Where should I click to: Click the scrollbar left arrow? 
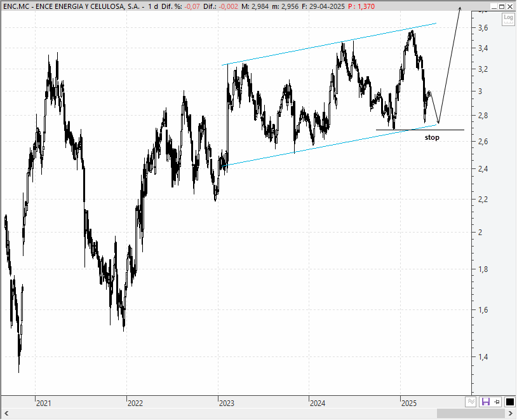(6, 413)
